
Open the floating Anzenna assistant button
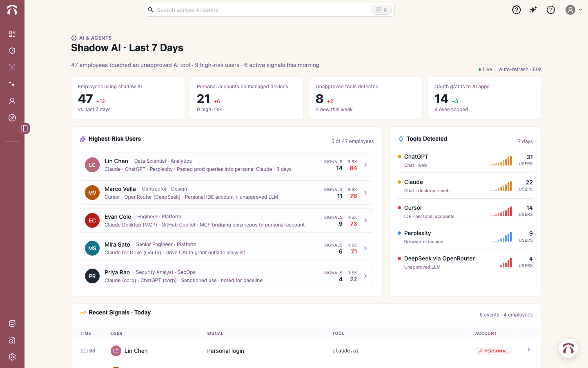[x=568, y=349]
